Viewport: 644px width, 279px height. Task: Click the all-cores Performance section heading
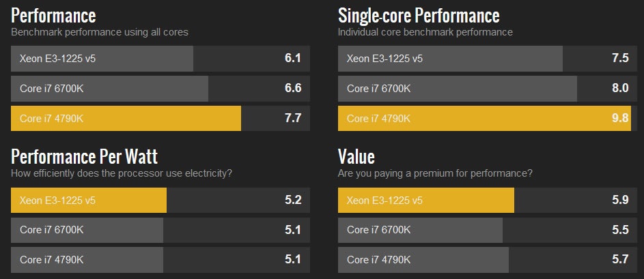tap(53, 15)
